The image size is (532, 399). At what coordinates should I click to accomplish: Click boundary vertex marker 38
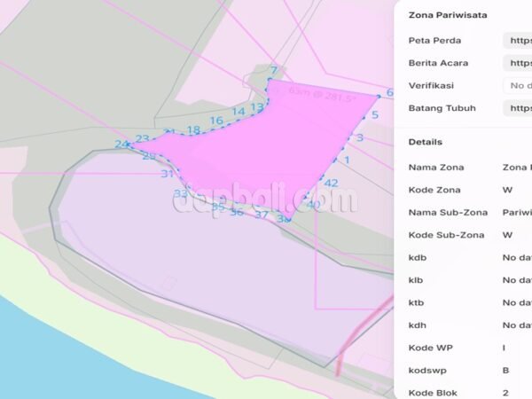[x=283, y=218]
